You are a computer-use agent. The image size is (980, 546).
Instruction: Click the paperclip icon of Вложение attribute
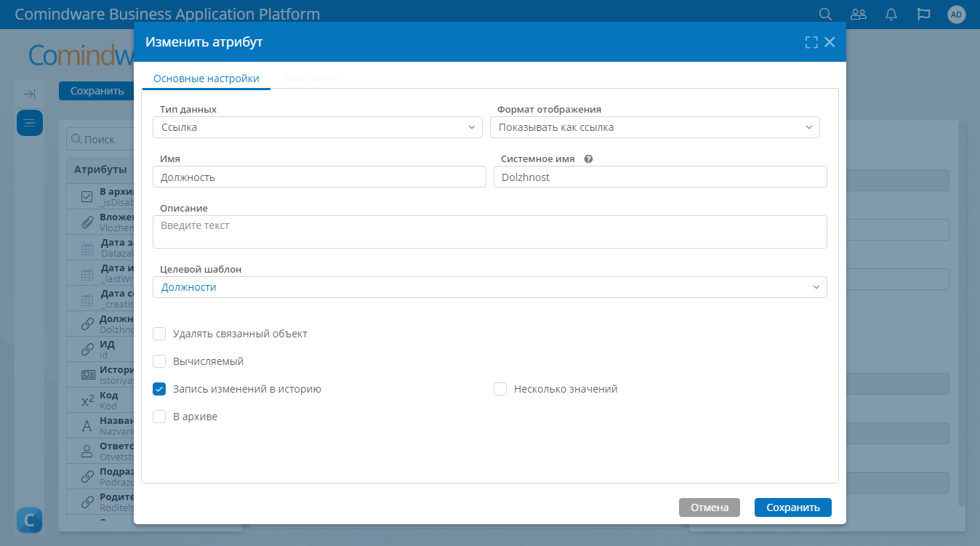[87, 222]
